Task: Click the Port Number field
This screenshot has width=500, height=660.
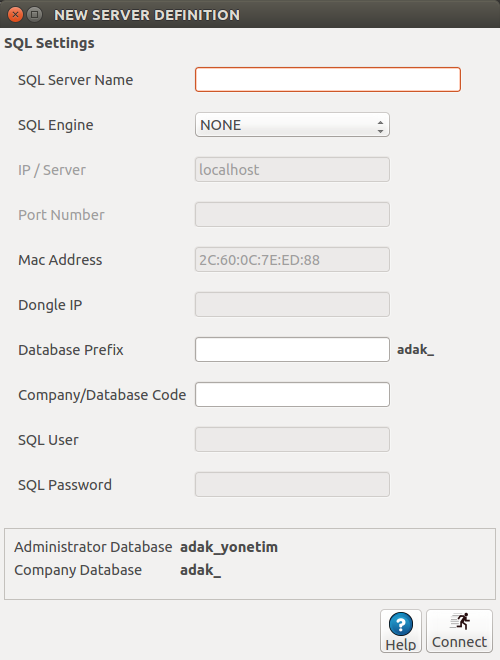Action: tap(292, 215)
